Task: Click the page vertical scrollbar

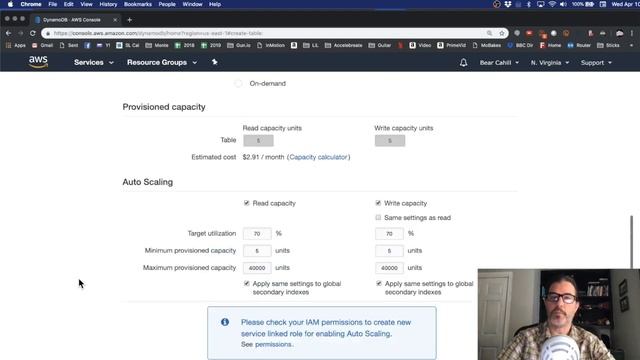Action: coord(632,241)
